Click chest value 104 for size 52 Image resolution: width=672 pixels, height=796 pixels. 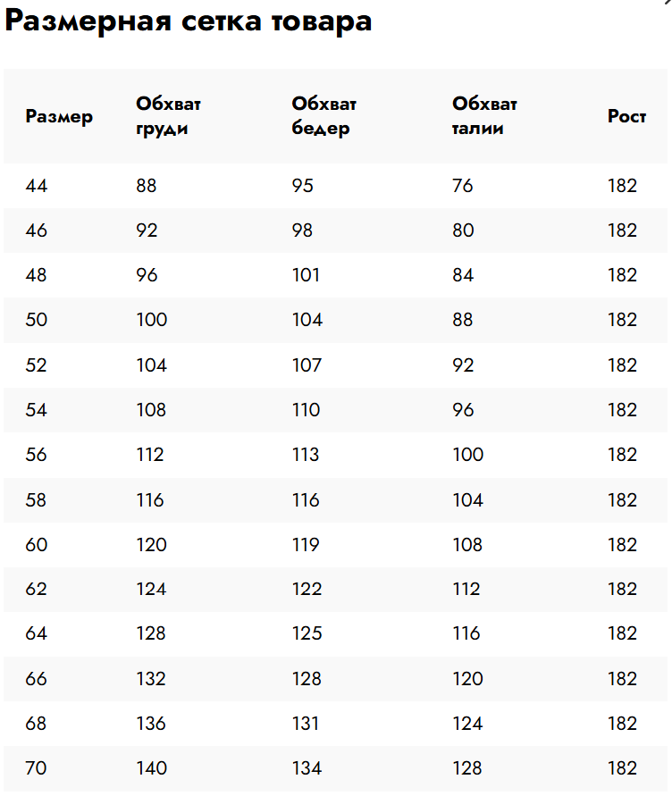click(x=151, y=365)
